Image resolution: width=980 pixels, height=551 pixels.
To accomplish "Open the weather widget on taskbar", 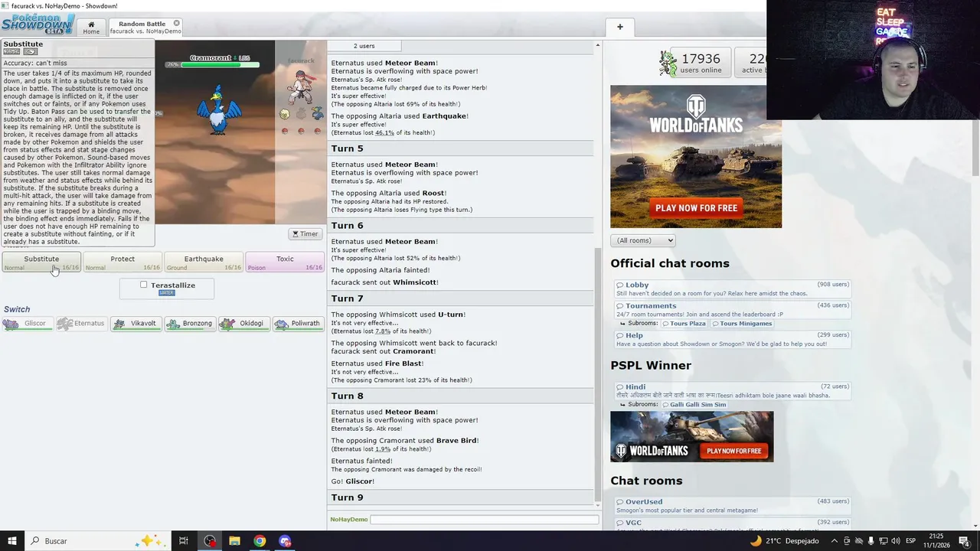I will pyautogui.click(x=785, y=541).
